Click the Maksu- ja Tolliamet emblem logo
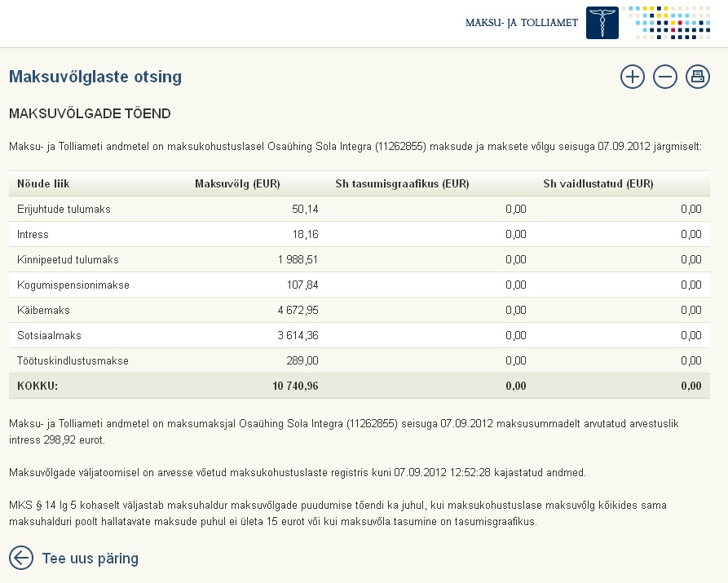 [x=602, y=23]
